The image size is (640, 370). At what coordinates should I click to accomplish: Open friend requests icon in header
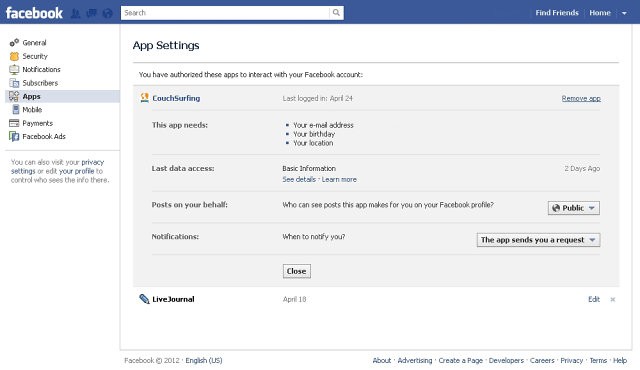(76, 13)
